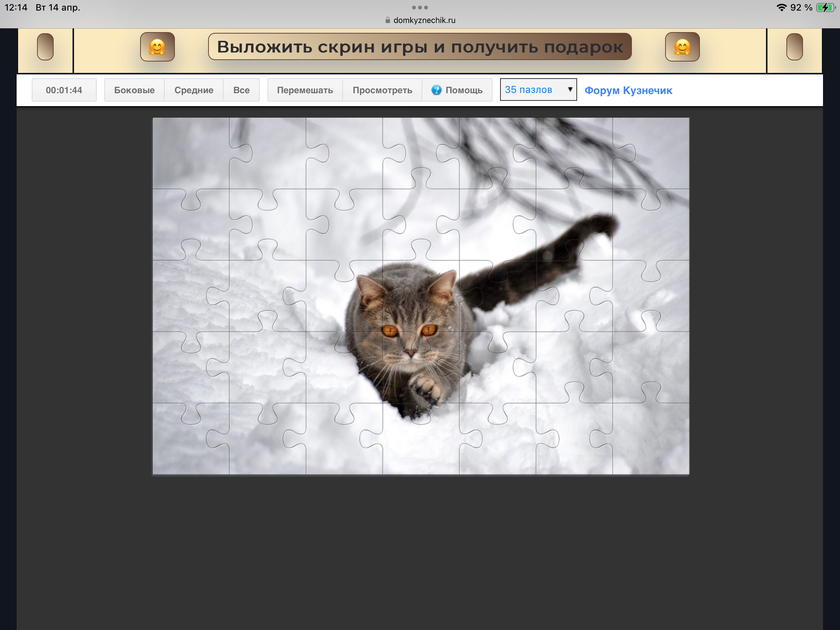Image resolution: width=840 pixels, height=630 pixels.
Task: Tap the three dots above the address bar
Action: 420,7
